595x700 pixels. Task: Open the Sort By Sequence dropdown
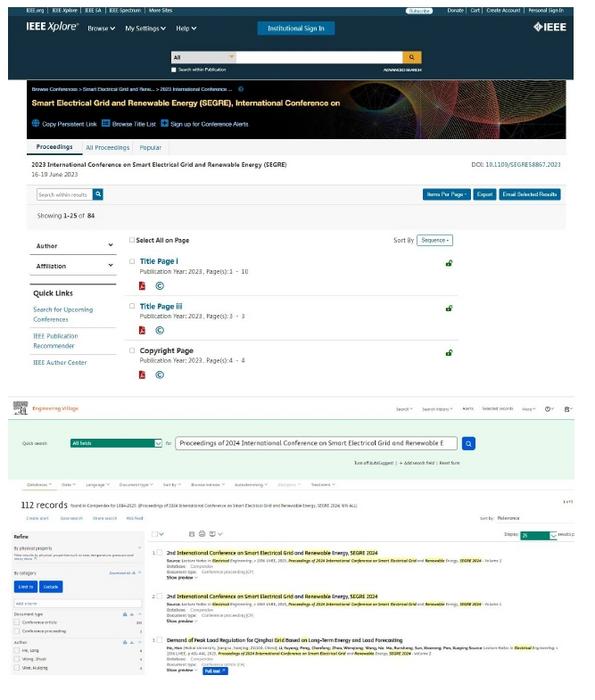coord(435,240)
